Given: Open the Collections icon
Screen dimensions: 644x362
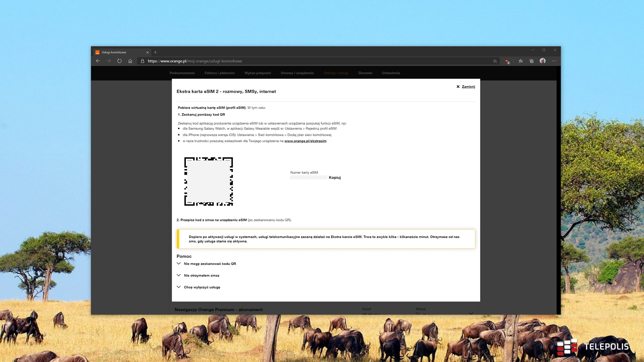Looking at the screenshot, I should click(532, 61).
